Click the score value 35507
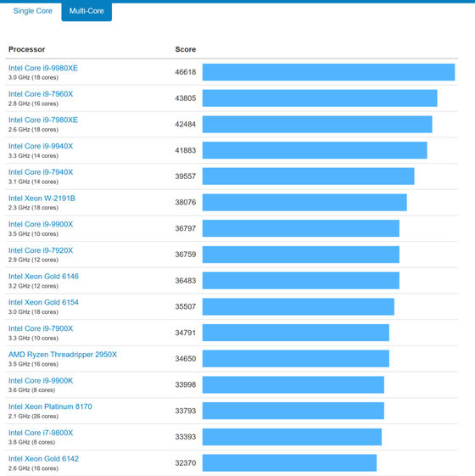 [x=186, y=306]
